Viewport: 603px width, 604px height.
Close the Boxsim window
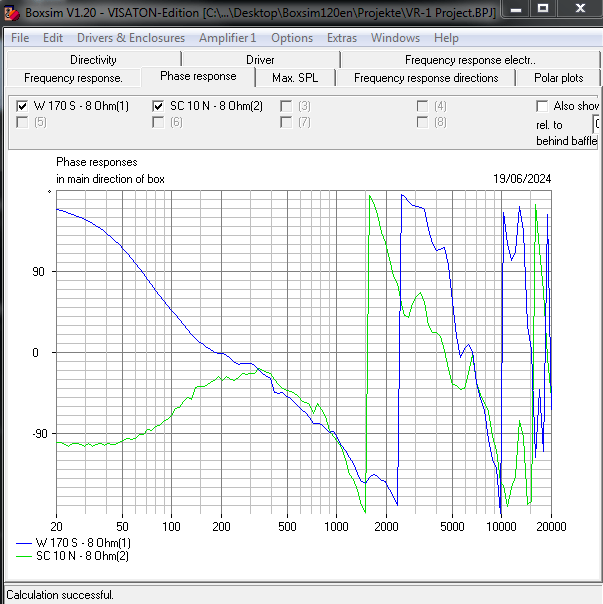tap(580, 9)
